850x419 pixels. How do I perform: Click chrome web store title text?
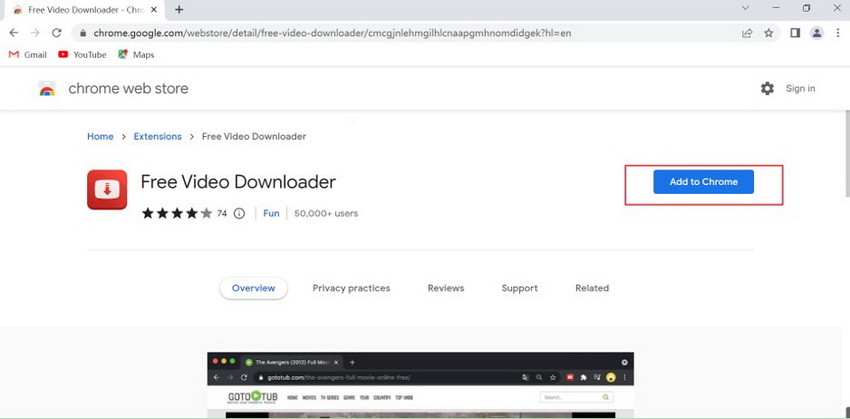[128, 89]
